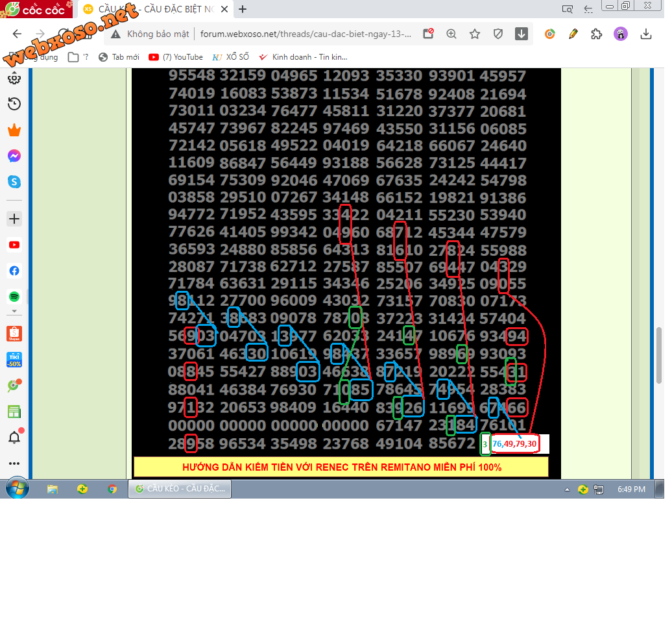Go back to previous page

(17, 34)
